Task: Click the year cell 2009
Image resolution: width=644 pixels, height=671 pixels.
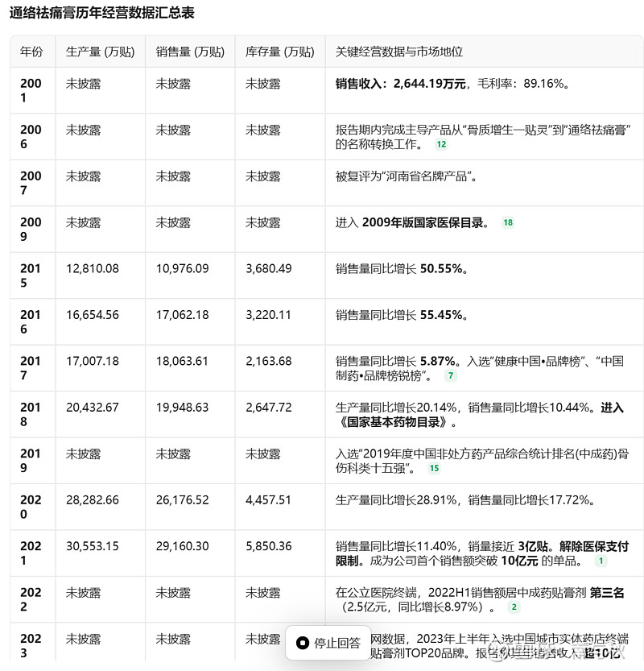Action: (31, 229)
